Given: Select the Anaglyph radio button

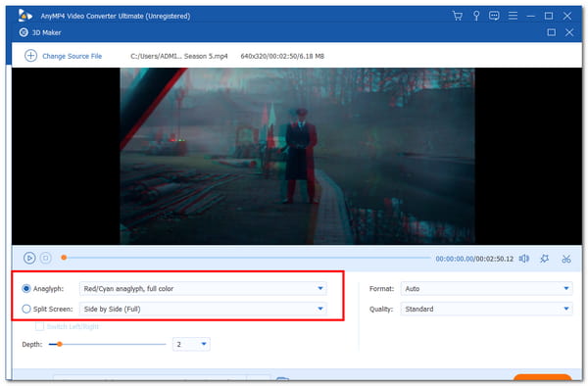Looking at the screenshot, I should point(26,289).
